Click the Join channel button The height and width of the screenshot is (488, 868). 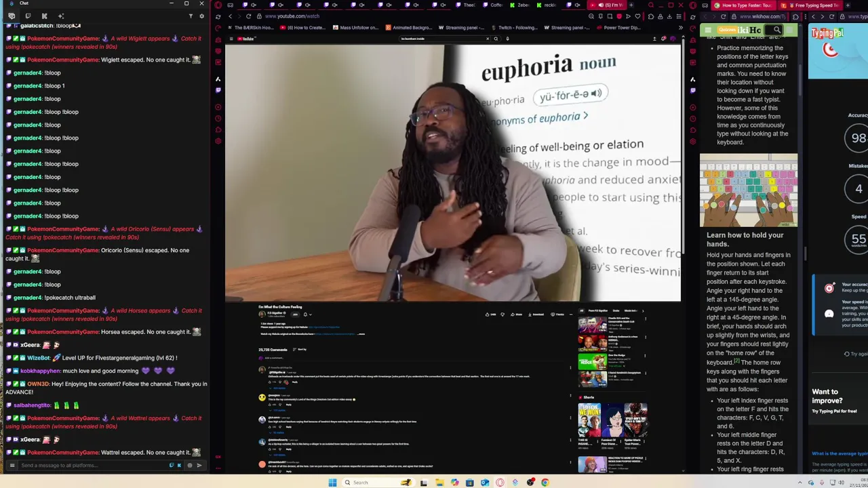(295, 314)
